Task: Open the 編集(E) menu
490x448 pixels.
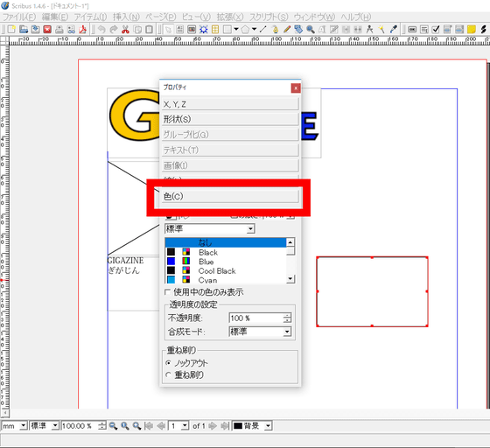Action: click(55, 17)
